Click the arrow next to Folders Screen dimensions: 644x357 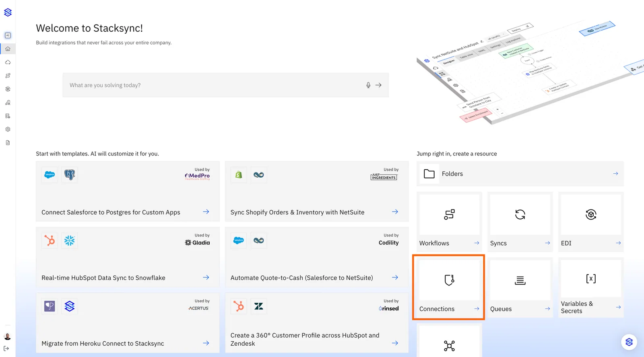coord(615,174)
